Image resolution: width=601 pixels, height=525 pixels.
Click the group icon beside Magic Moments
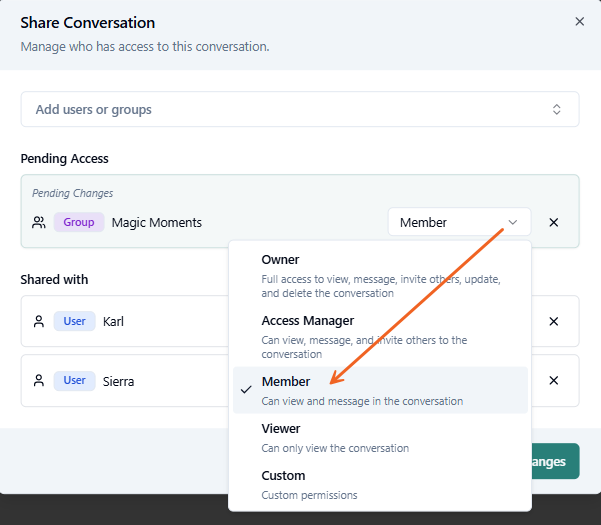click(39, 222)
